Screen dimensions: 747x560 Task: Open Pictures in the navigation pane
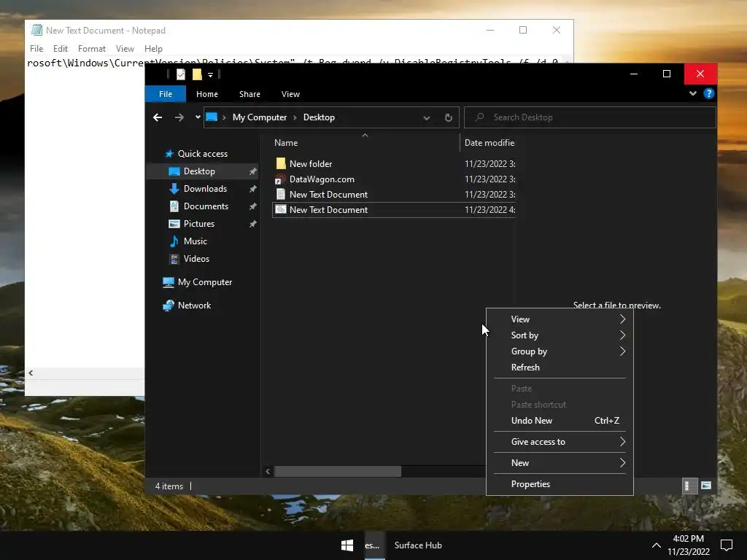tap(198, 224)
